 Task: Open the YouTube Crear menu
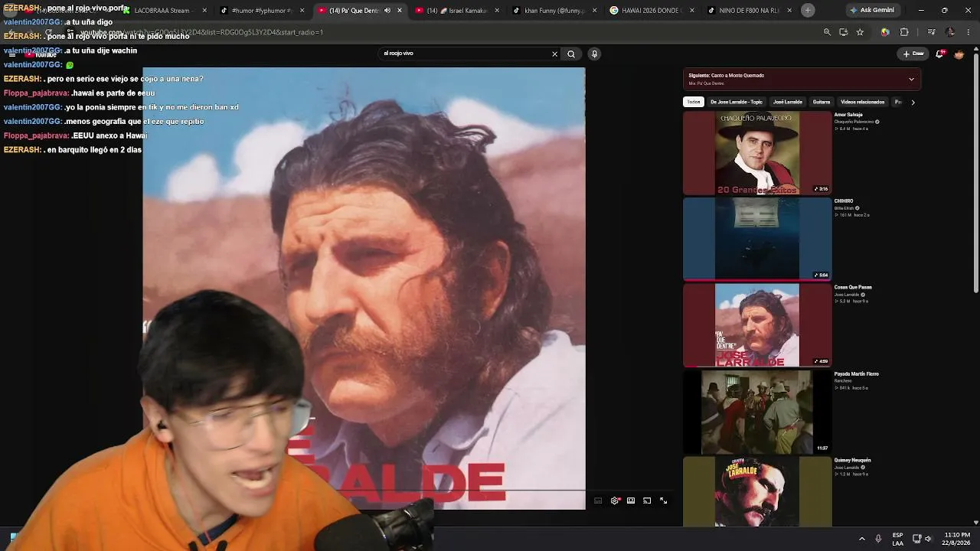[x=913, y=54]
